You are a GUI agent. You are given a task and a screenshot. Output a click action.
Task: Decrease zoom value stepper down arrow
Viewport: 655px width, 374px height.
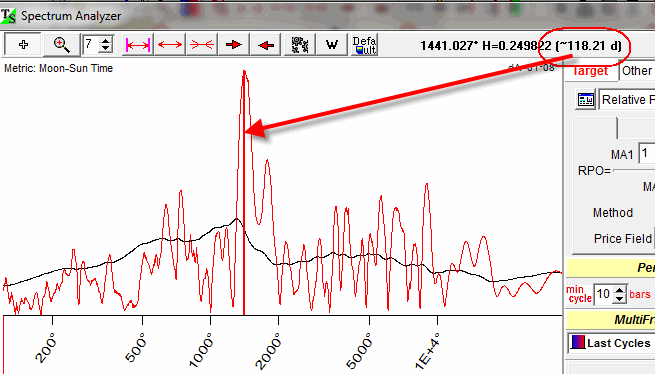click(x=106, y=48)
